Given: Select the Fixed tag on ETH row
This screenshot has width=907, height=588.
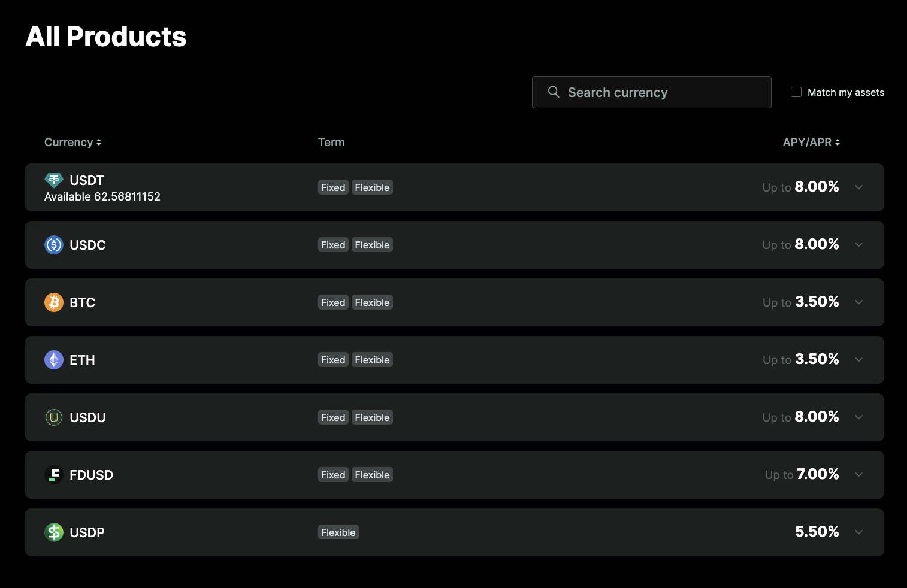Looking at the screenshot, I should 333,360.
